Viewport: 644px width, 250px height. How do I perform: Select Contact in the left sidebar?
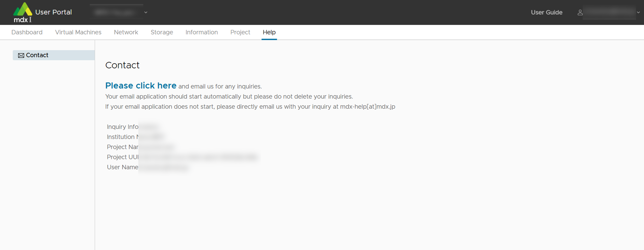pos(37,55)
